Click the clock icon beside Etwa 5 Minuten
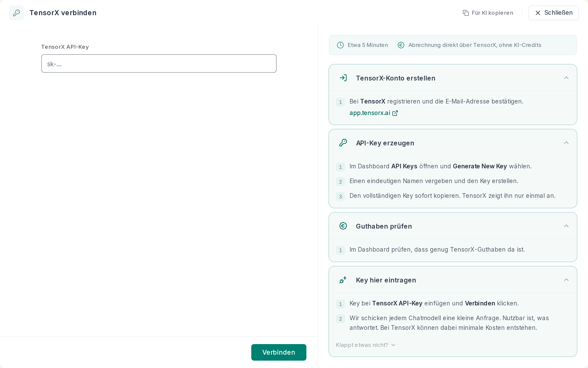Screen dimensions: 588x368 click(340, 45)
